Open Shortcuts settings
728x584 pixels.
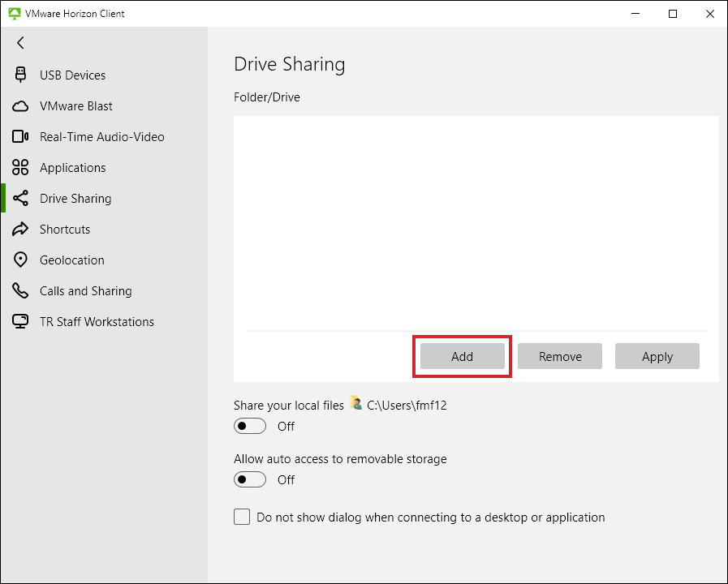[x=104, y=230]
